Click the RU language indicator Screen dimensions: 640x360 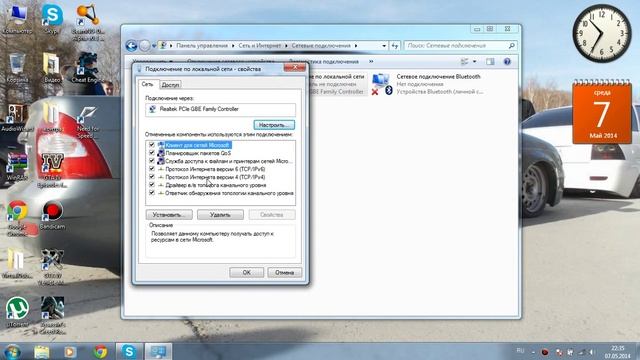(520, 351)
